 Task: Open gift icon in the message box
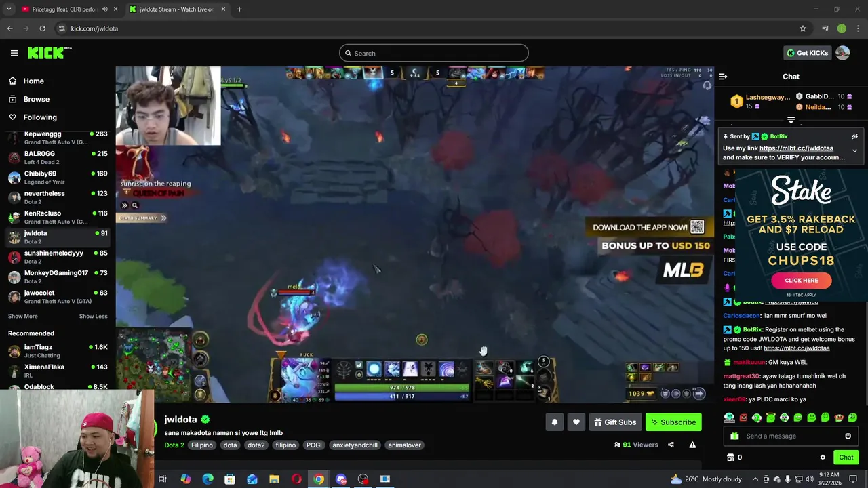734,436
